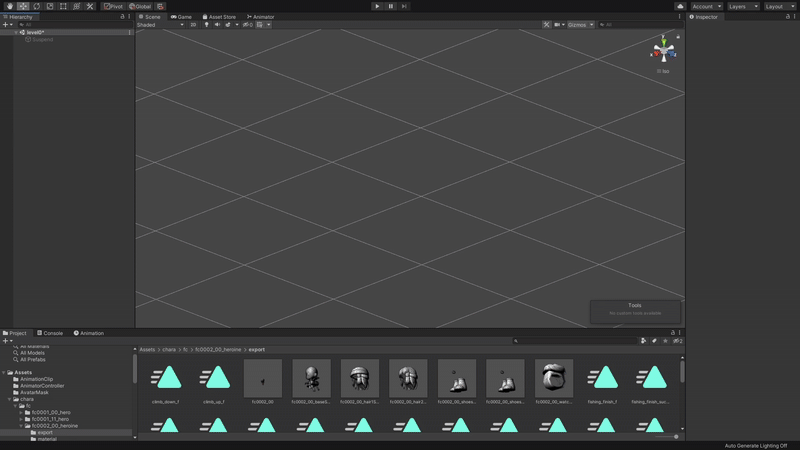Toggle Pivot/Center handle position
This screenshot has height=450, width=800.
point(113,6)
